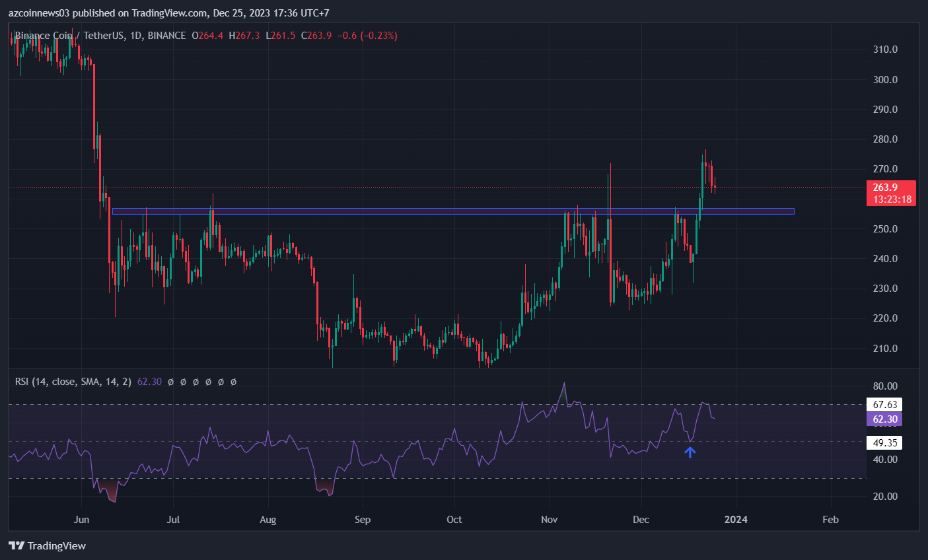The width and height of the screenshot is (928, 560).
Task: Click the 270.0 price axis label
Action: click(885, 169)
